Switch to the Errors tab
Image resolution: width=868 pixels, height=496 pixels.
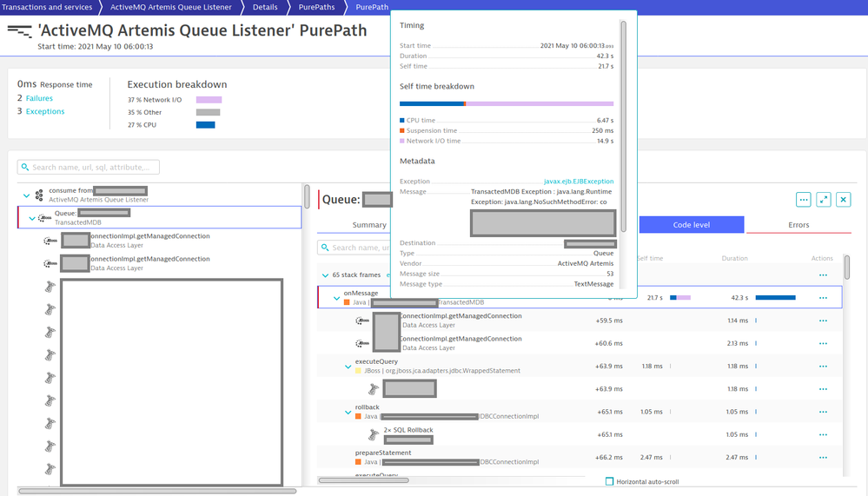tap(798, 225)
